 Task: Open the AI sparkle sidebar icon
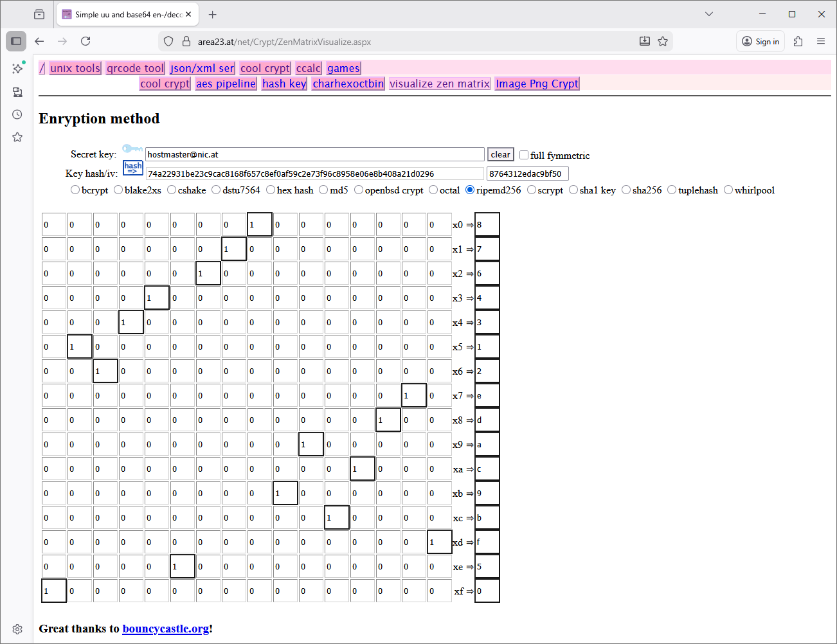(x=17, y=68)
